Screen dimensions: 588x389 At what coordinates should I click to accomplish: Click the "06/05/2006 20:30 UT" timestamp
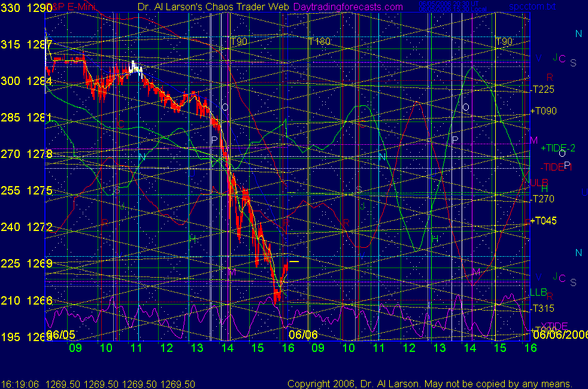448,4
